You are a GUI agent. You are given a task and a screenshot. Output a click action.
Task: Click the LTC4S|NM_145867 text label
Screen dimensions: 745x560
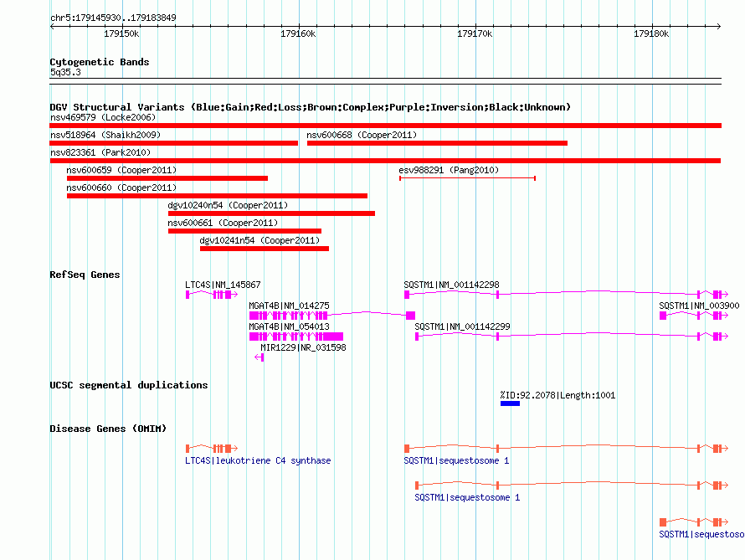click(223, 285)
